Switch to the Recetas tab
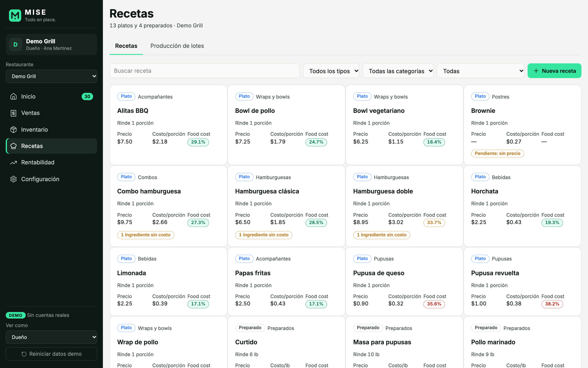Image resolution: width=588 pixels, height=368 pixels. (126, 46)
